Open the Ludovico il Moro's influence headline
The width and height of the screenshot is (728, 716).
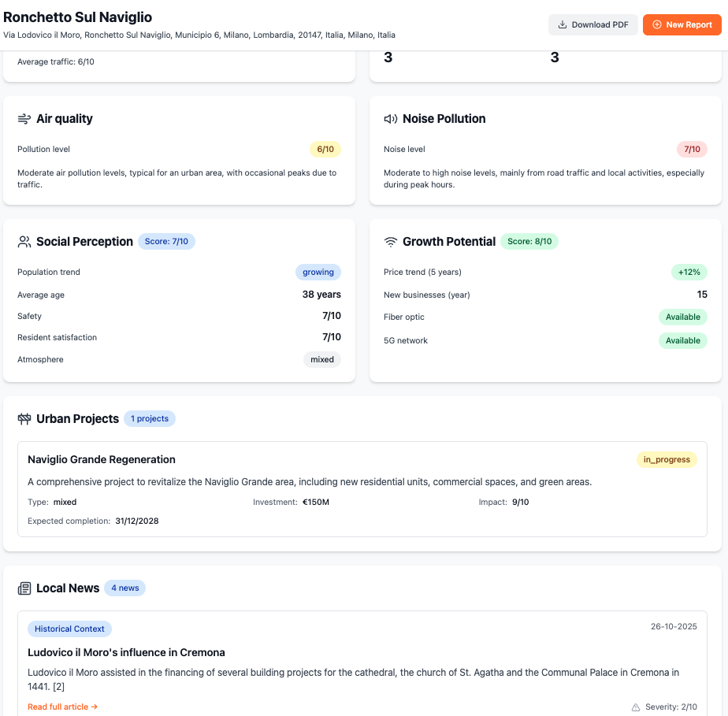pos(126,653)
